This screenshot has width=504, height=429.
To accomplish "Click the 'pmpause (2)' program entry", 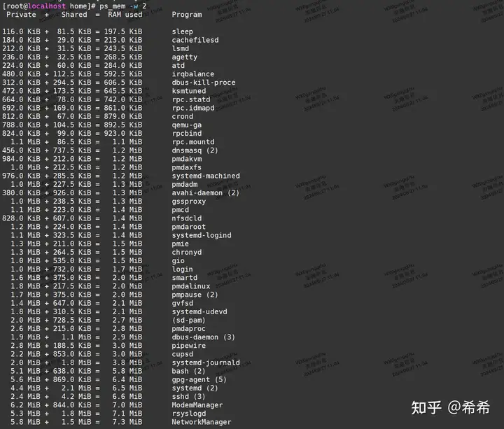I will (195, 295).
